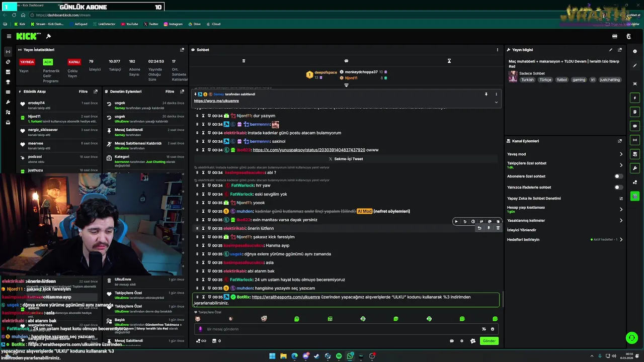Click the justchatting tag
Viewport: 644px width, 362px height.
click(x=610, y=80)
